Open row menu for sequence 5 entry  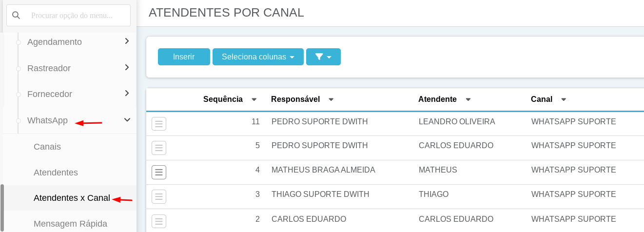[159, 148]
